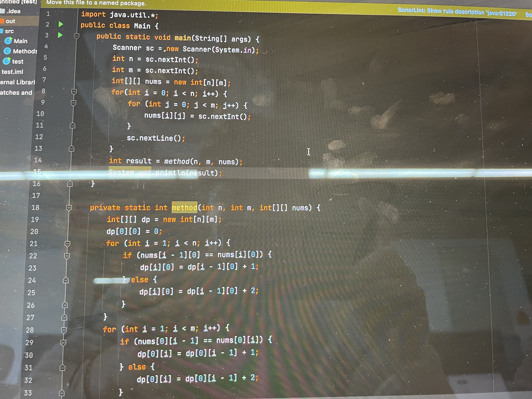Click the Main class icon in src
The height and width of the screenshot is (399, 532).
point(8,41)
